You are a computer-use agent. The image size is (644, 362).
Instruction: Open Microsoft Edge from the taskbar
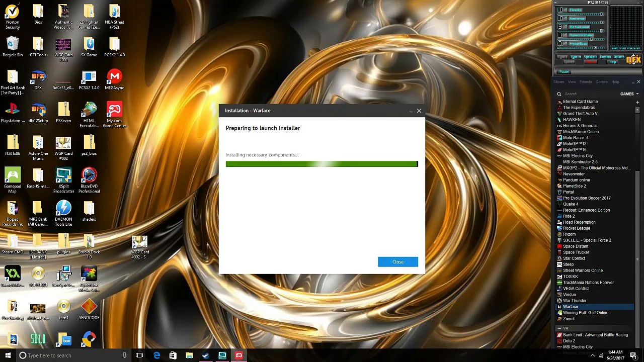(157, 355)
